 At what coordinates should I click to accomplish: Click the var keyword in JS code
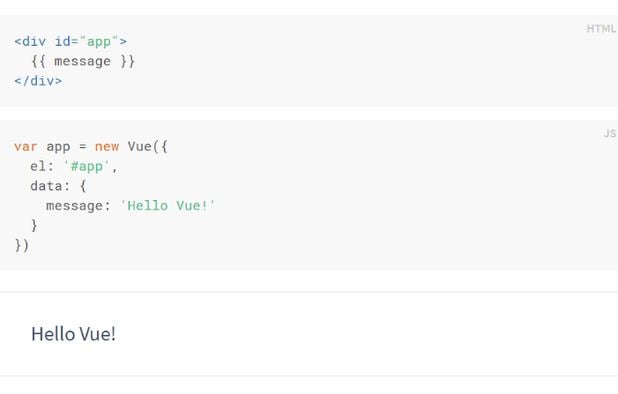tap(26, 147)
